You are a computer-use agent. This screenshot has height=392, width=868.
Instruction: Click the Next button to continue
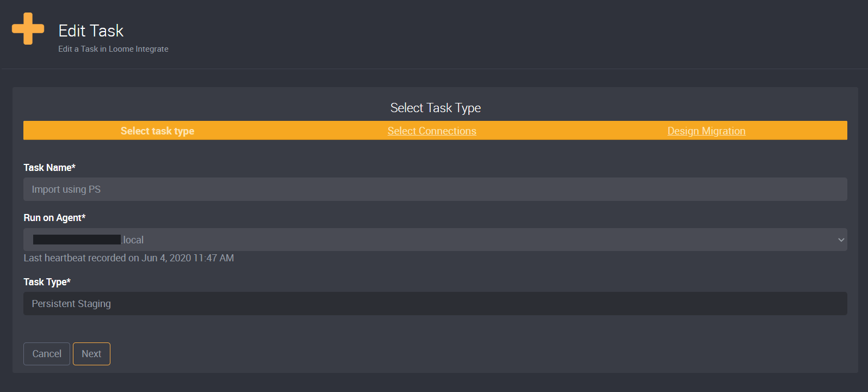(x=91, y=353)
